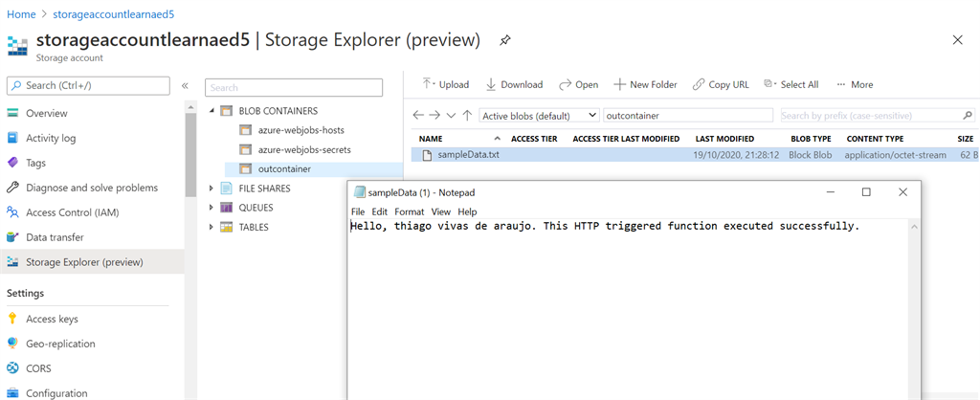Click the scroll-up arrow in Notepad

(914, 226)
